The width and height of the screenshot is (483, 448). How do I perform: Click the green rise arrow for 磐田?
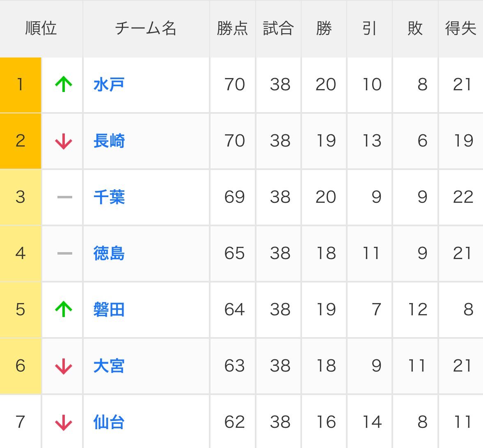pyautogui.click(x=62, y=310)
